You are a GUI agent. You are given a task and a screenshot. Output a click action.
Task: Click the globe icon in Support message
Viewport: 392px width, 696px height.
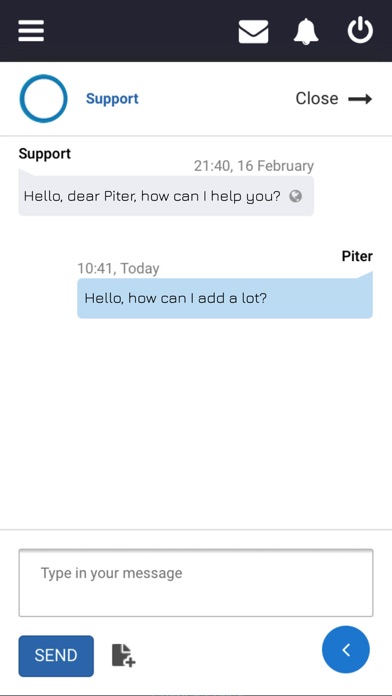(x=296, y=196)
